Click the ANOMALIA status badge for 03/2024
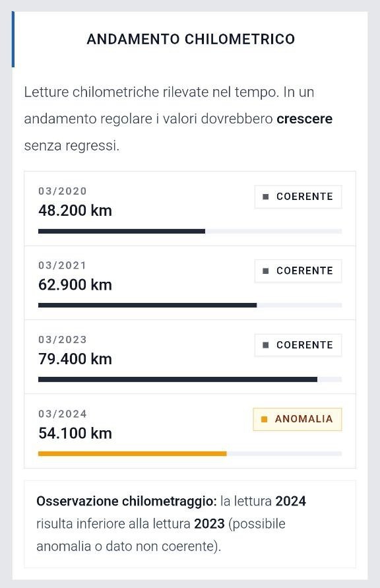 [297, 418]
